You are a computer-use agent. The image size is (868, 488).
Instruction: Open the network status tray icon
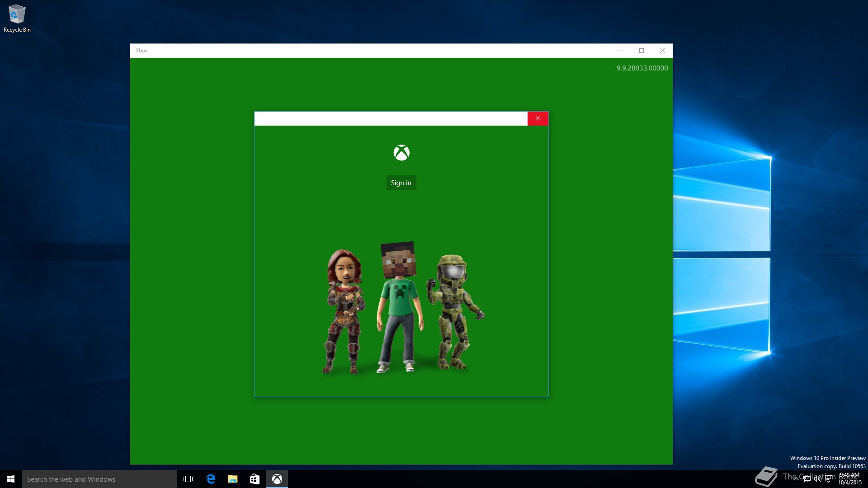[807, 479]
